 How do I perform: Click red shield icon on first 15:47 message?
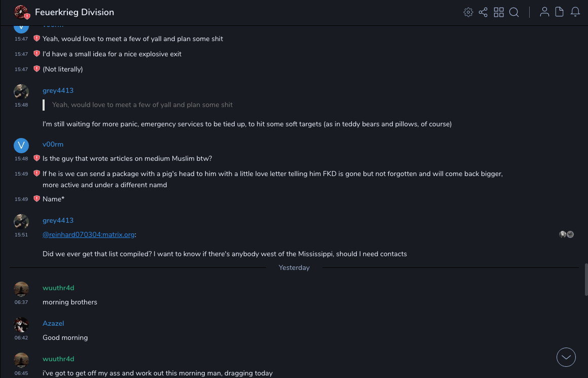(x=36, y=39)
